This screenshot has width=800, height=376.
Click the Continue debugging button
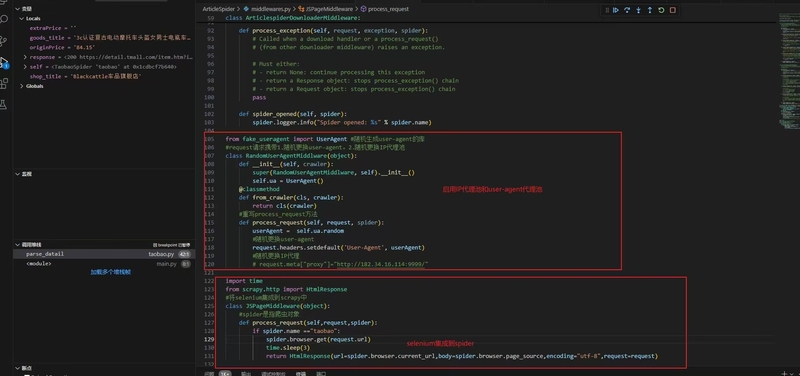pos(616,10)
